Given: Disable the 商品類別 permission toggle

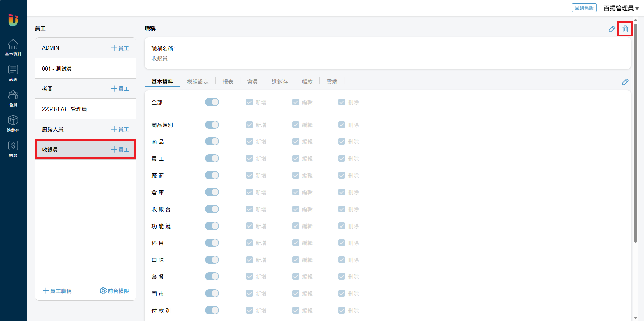Looking at the screenshot, I should click(212, 125).
